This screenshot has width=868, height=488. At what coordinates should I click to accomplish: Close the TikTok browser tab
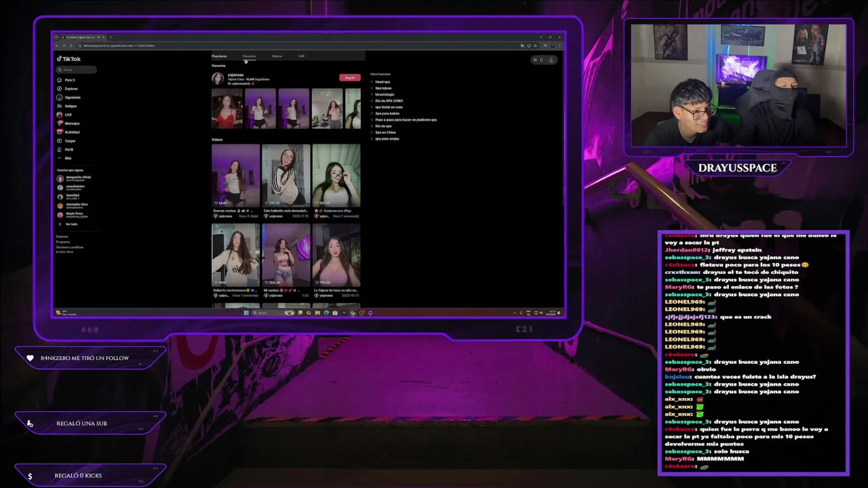(x=104, y=37)
